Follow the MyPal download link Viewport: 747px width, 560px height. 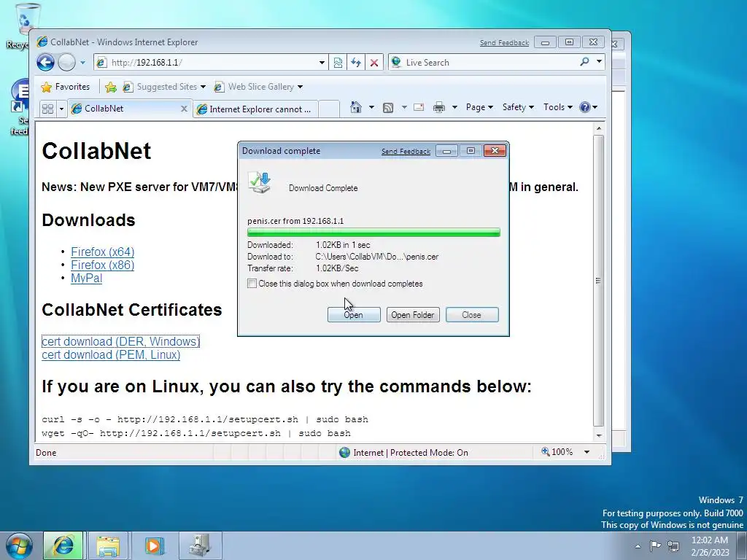86,279
